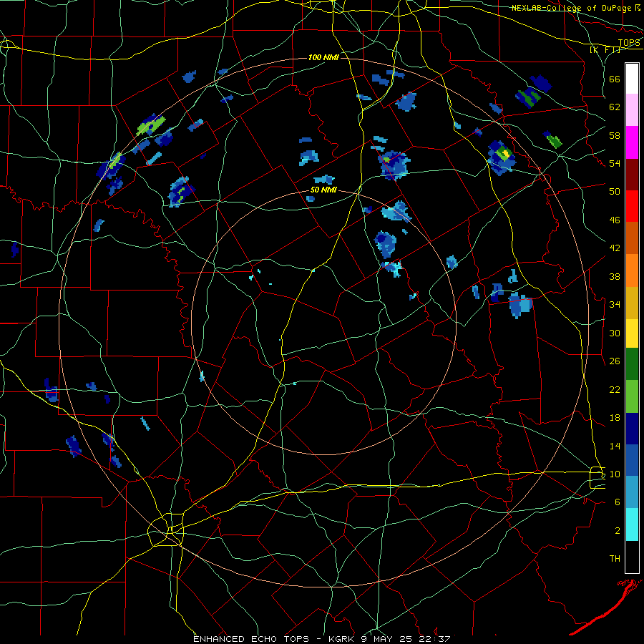Click the orange 38 kft legend band
644x644 pixels.
632,270
